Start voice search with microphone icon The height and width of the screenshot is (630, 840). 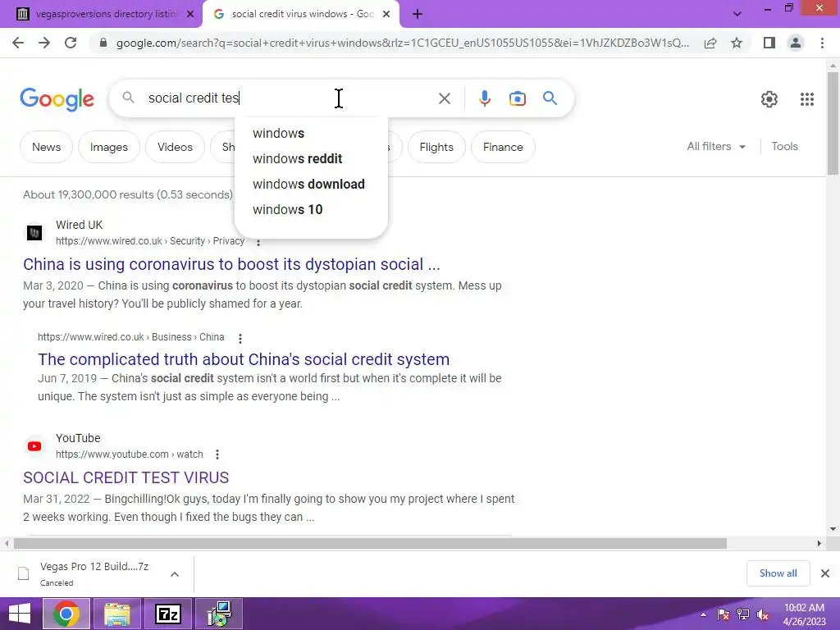click(x=485, y=98)
